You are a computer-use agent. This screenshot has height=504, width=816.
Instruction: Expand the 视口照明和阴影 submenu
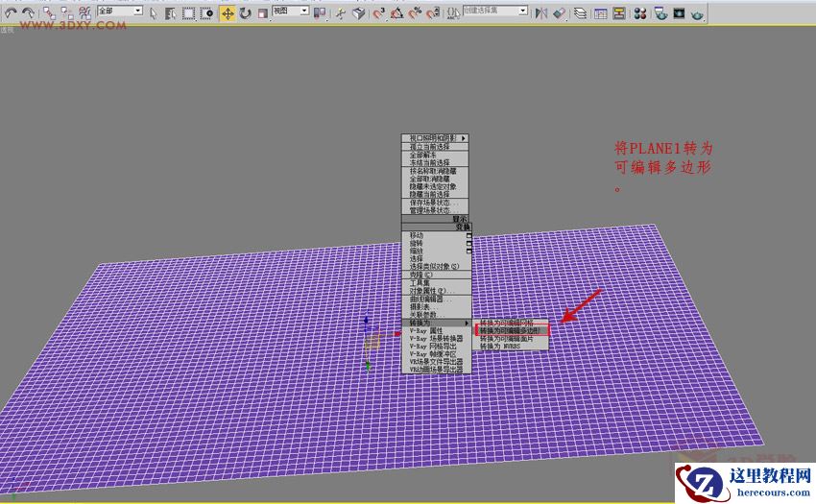pyautogui.click(x=435, y=138)
